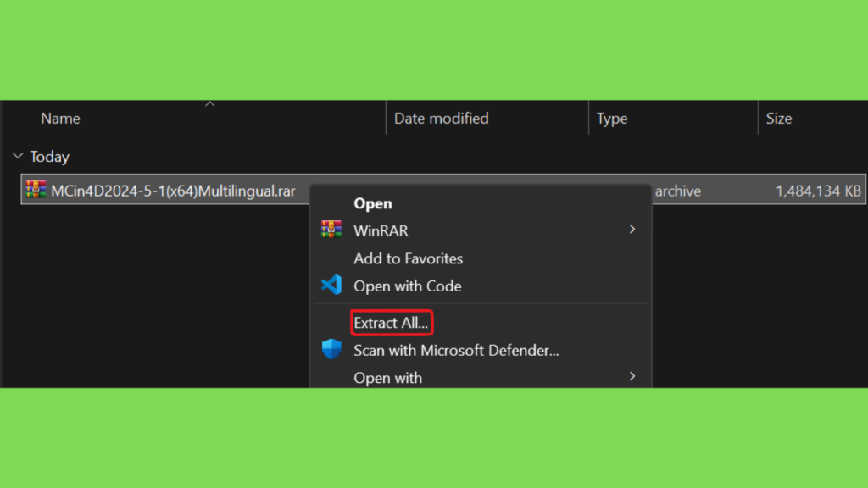The width and height of the screenshot is (868, 488).
Task: Select Open with Code entry
Action: click(408, 286)
